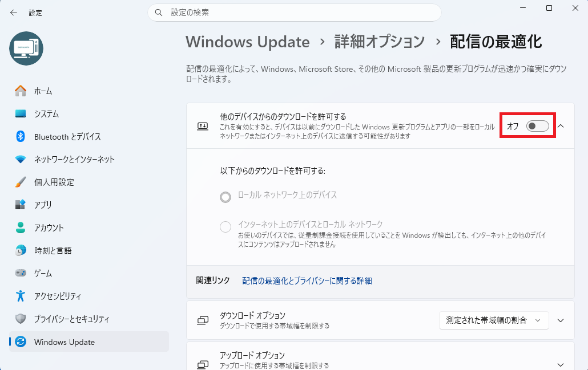
Task: Maximize the settings window
Action: point(549,8)
